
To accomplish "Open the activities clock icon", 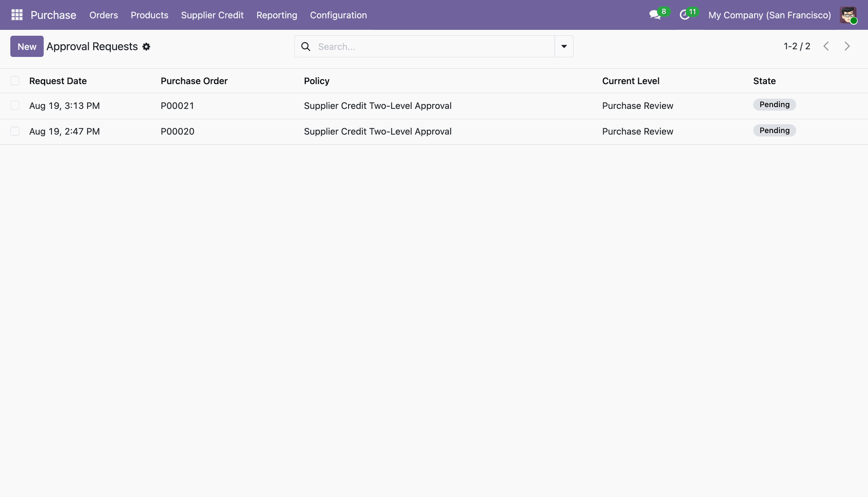I will coord(684,15).
